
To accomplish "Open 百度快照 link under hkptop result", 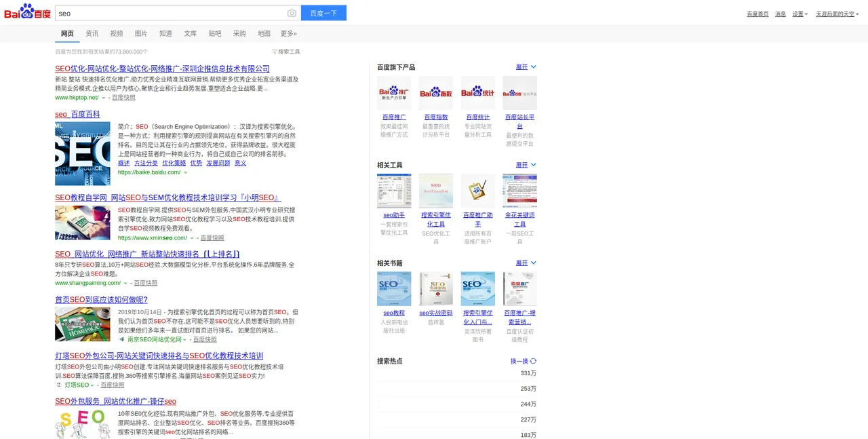I will [123, 98].
